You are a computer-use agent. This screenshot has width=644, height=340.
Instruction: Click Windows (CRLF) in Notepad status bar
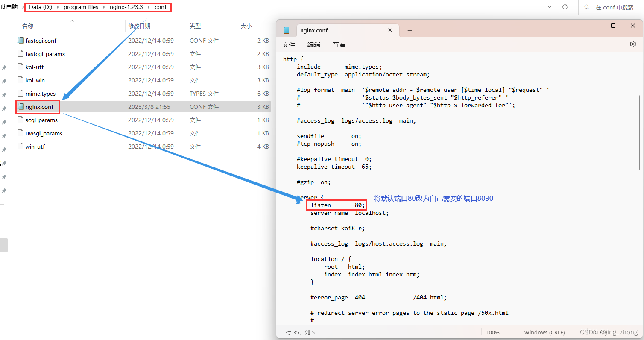tap(544, 332)
